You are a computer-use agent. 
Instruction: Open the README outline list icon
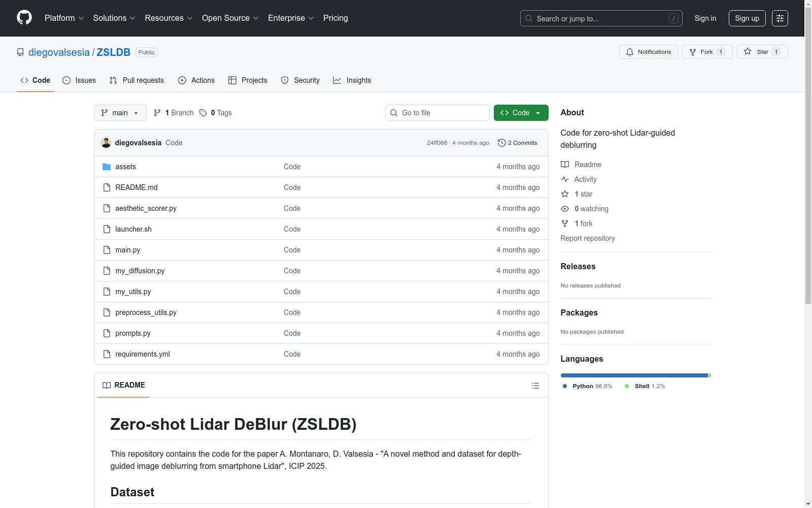click(535, 386)
